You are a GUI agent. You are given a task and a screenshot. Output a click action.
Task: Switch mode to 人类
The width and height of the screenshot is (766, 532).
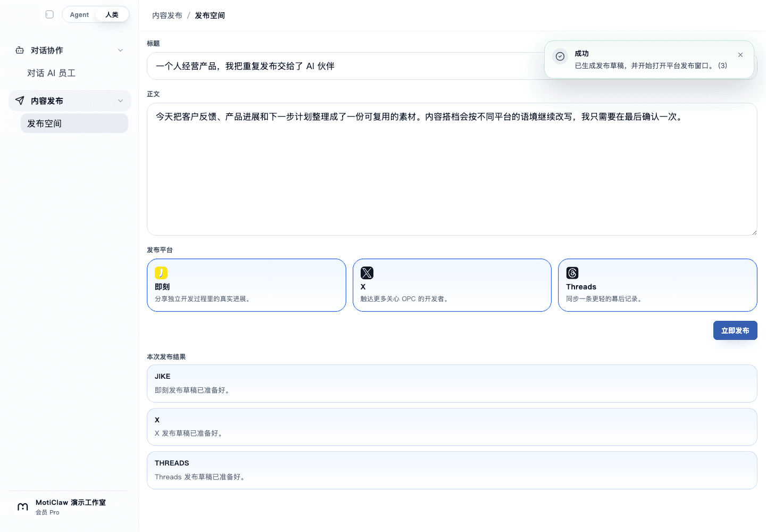(112, 15)
